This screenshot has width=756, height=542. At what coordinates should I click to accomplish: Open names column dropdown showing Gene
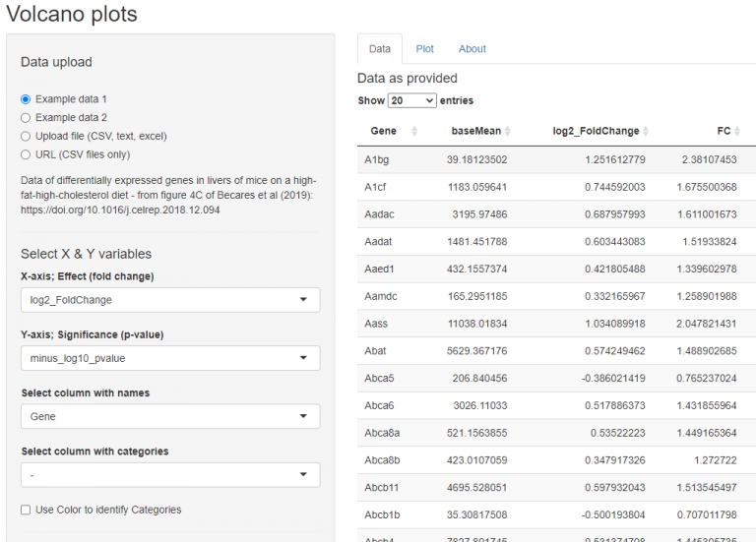pos(170,416)
